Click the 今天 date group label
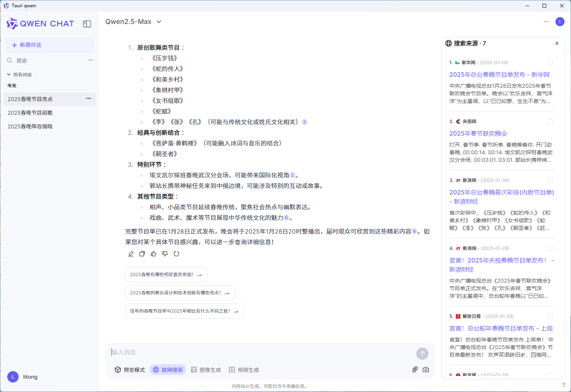 click(x=12, y=86)
